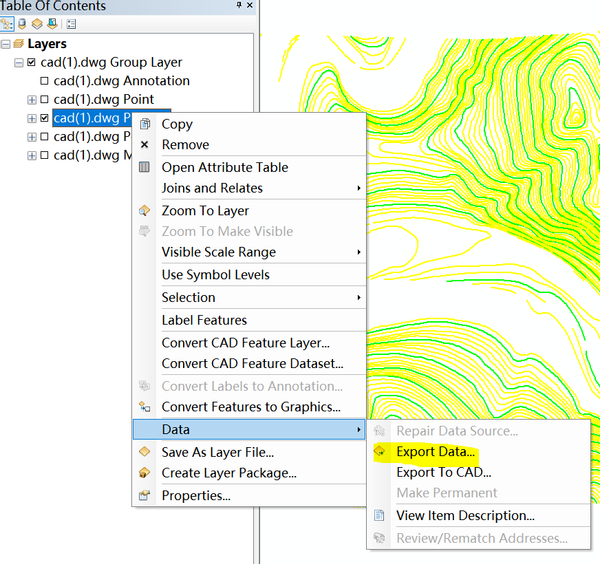Click Export To CAD entry
Screen dimensions: 600x564
[x=443, y=472]
